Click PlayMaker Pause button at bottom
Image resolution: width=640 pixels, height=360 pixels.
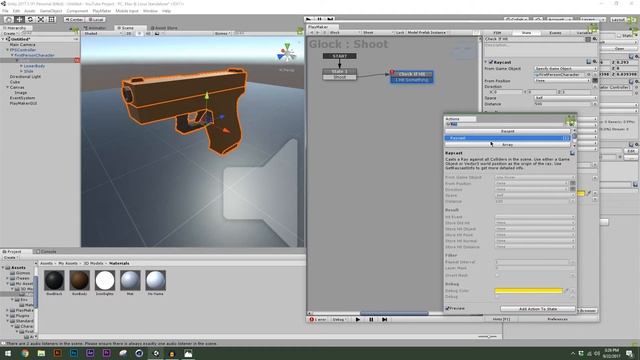(371, 320)
